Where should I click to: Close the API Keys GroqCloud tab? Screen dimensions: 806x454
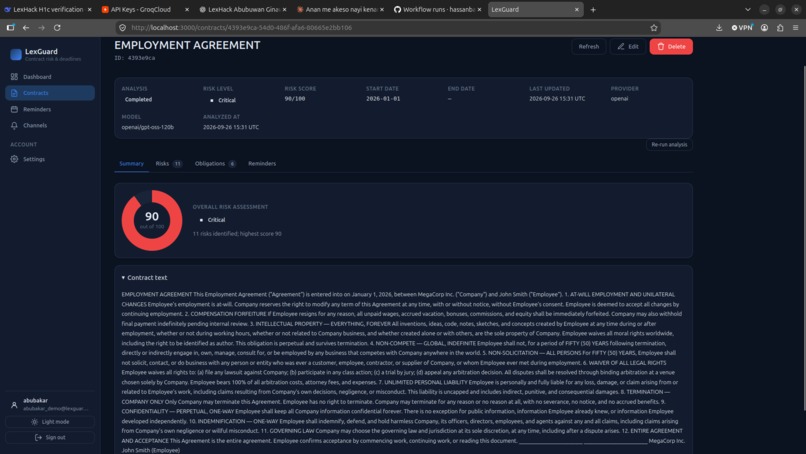tap(187, 9)
